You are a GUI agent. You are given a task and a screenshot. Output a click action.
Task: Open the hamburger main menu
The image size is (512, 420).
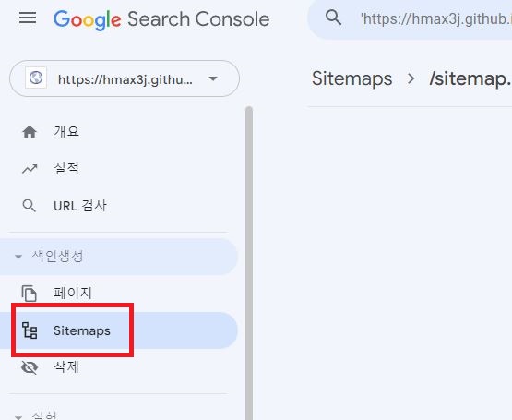pyautogui.click(x=28, y=18)
